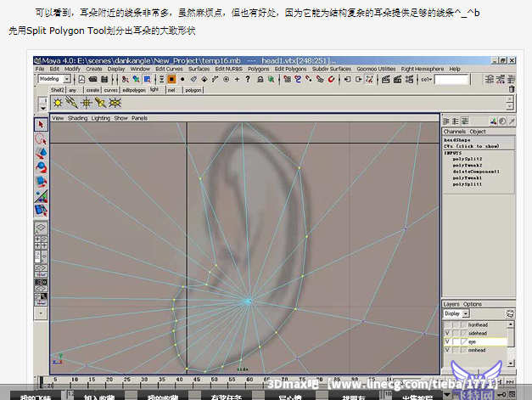Viewport: 532px width, 400px height.
Task: Toggle the mnhead layer display-type box
Action: point(456,350)
